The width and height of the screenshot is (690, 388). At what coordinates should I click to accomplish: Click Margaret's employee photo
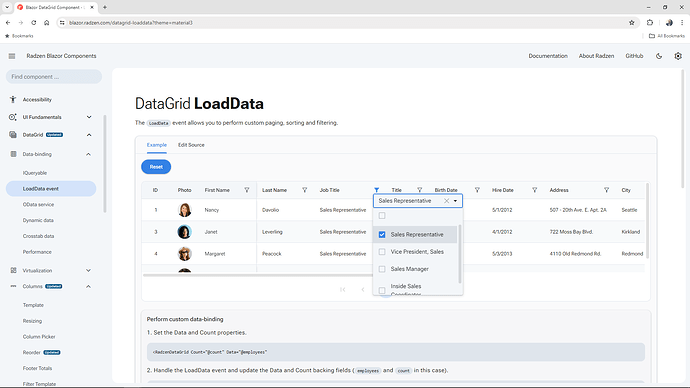[x=184, y=254]
